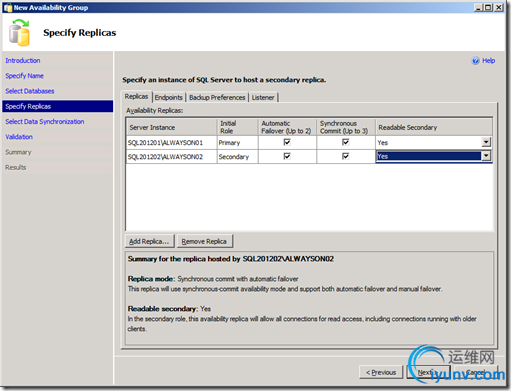The image size is (511, 391).
Task: Toggle Automatic Failover for SQL201201\ALWAYSON01
Action: tap(287, 142)
